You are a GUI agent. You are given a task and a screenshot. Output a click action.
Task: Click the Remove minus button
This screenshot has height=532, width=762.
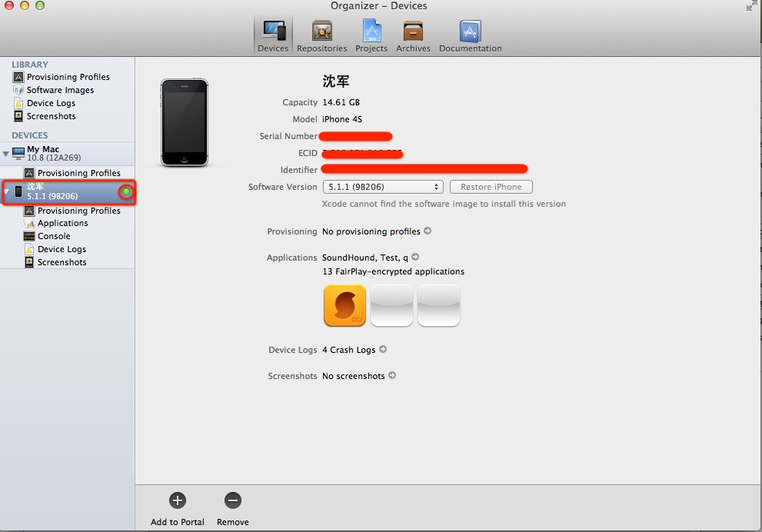233,500
